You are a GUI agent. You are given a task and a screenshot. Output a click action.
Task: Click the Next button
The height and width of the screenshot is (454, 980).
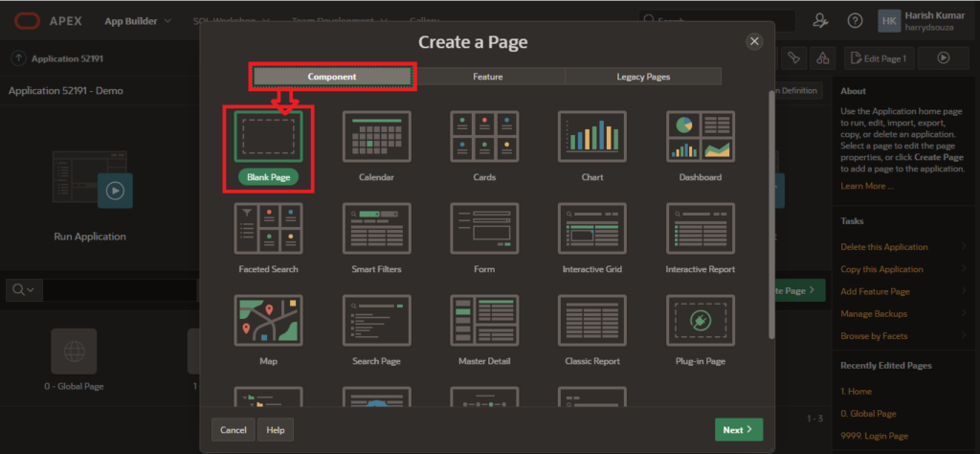click(x=738, y=430)
